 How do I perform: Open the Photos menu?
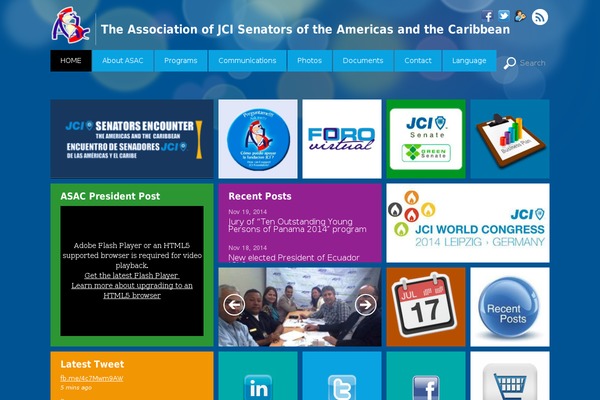click(309, 60)
